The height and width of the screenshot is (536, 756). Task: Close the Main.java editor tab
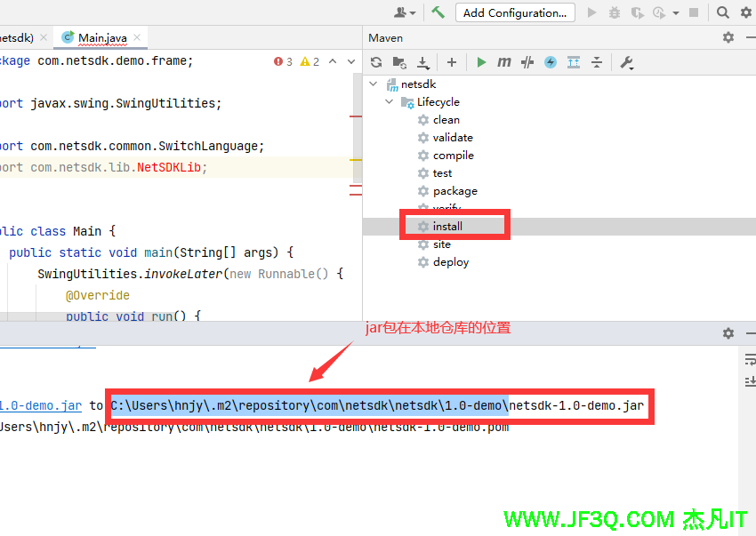(x=138, y=38)
